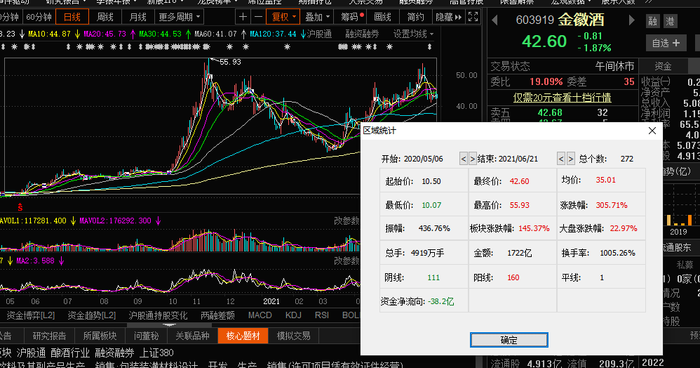
Task: Select the 沪股通持股变化 indicator tab
Action: pyautogui.click(x=158, y=315)
